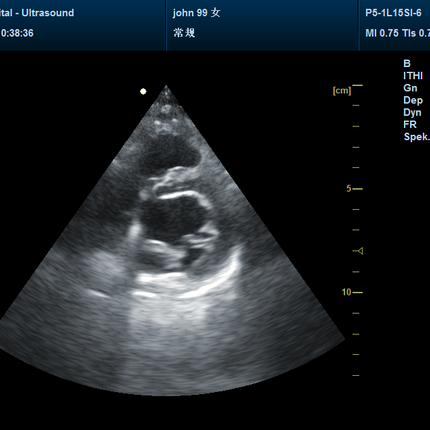The height and width of the screenshot is (430, 430).
Task: Click the [cm] depth scale unit label
Action: click(x=342, y=91)
